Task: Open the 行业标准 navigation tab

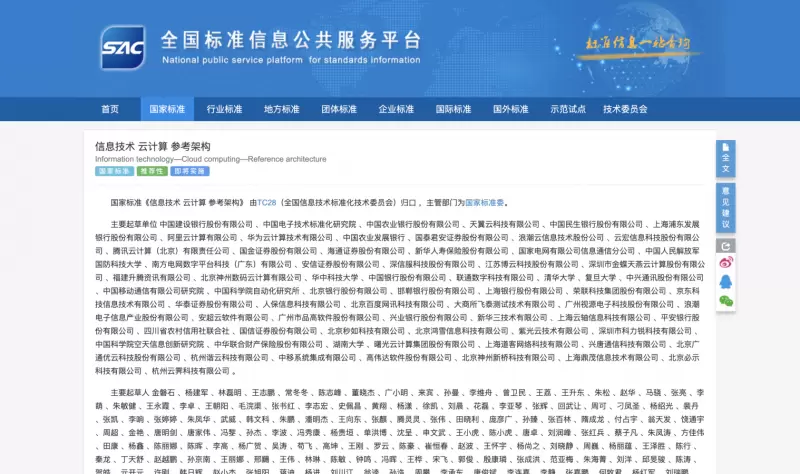Action: pos(224,109)
